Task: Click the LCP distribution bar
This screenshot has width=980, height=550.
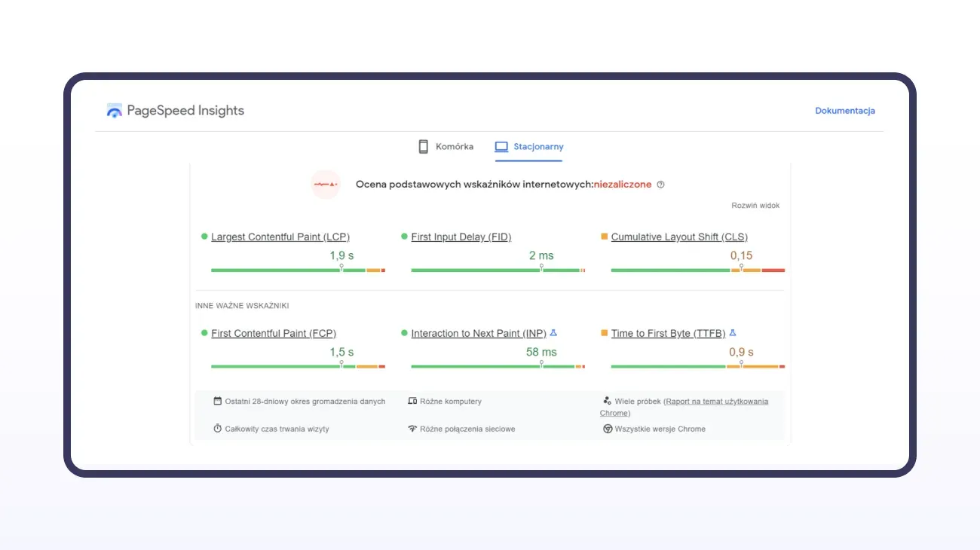Action: pyautogui.click(x=298, y=270)
